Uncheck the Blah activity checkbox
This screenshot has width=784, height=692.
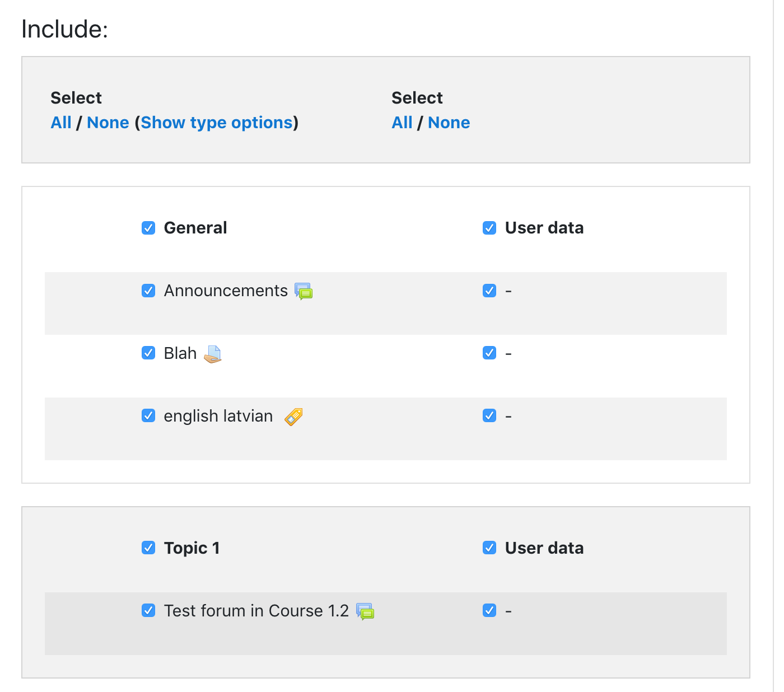[148, 353]
